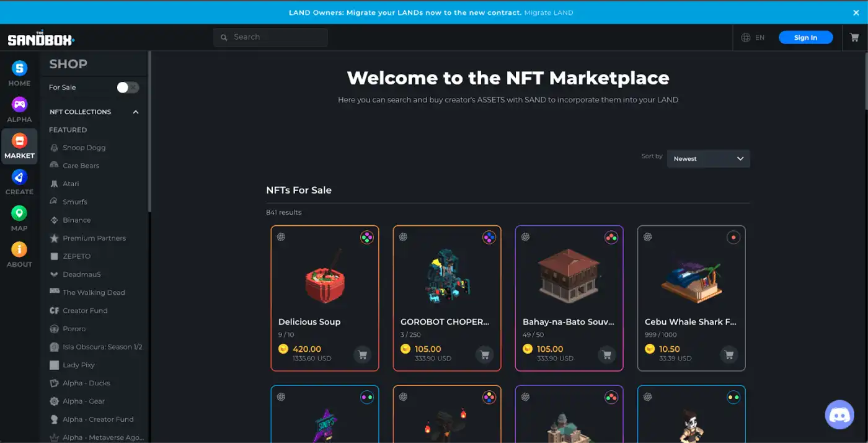Add GOROBOT CHOPER to cart
868x443 pixels.
[x=485, y=355]
